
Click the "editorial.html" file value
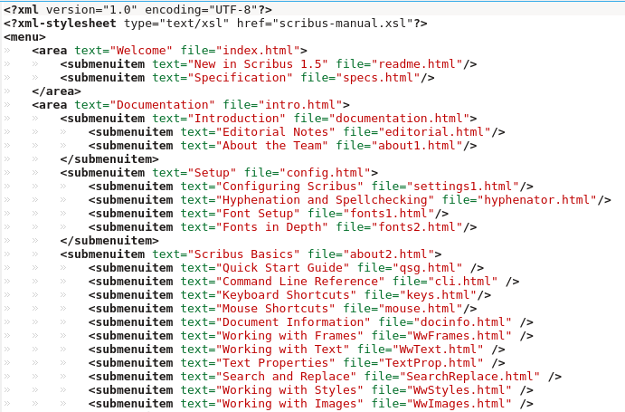point(434,132)
